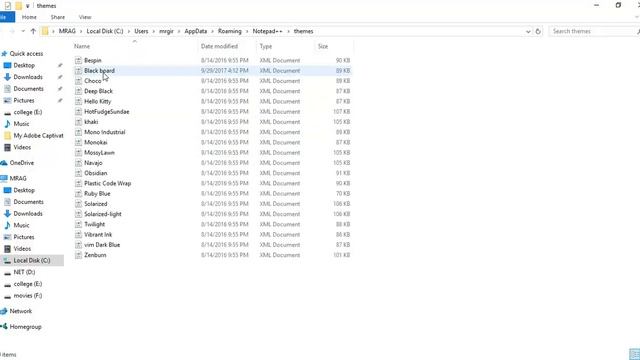Select Solarized-light file icon

pos(78,214)
